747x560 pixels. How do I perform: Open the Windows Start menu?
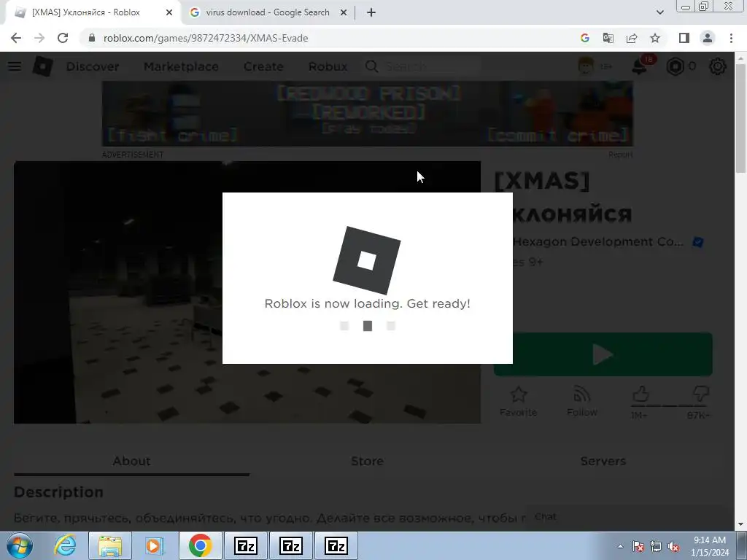[19, 545]
